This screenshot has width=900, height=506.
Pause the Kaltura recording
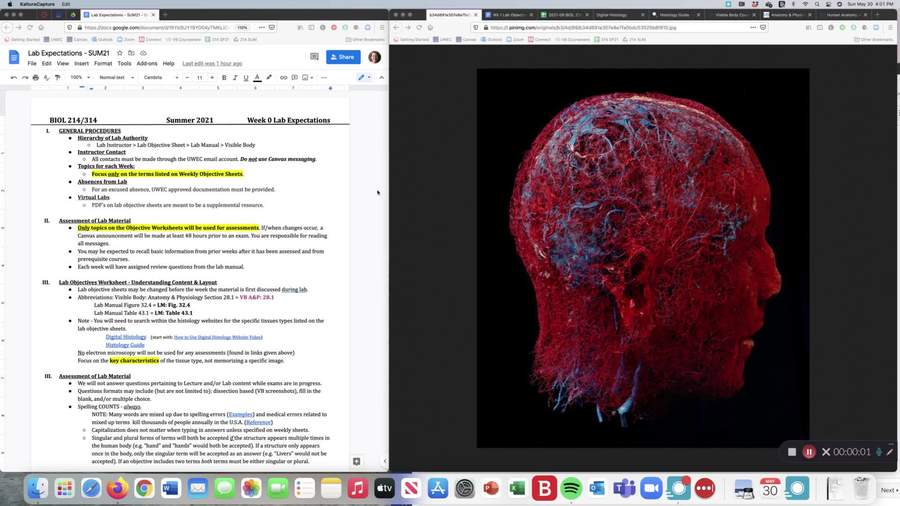point(809,452)
